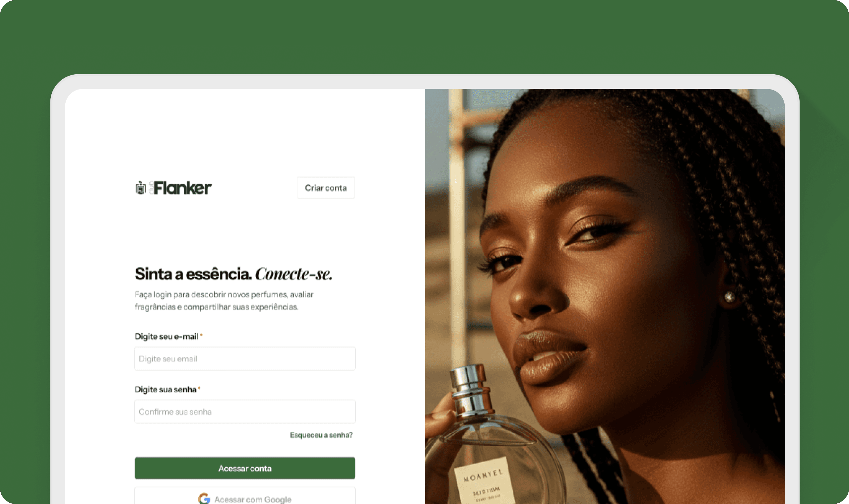This screenshot has width=849, height=504.
Task: Click the earring in the photo
Action: point(730,297)
